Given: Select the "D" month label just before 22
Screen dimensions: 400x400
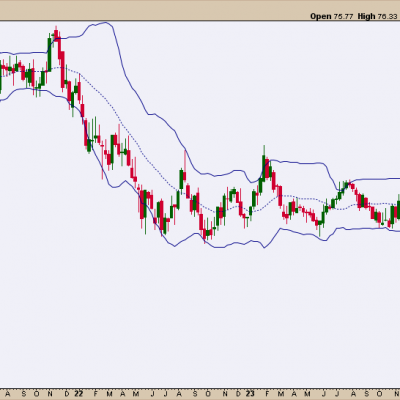Looking at the screenshot, I should (67, 394).
